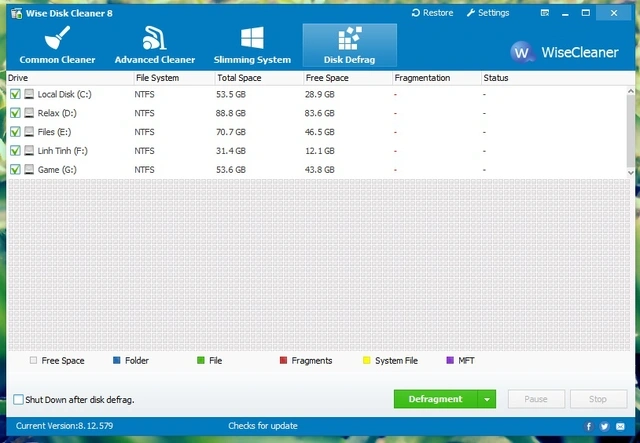Click the Free Space column header
640x443 pixels.
(x=348, y=78)
